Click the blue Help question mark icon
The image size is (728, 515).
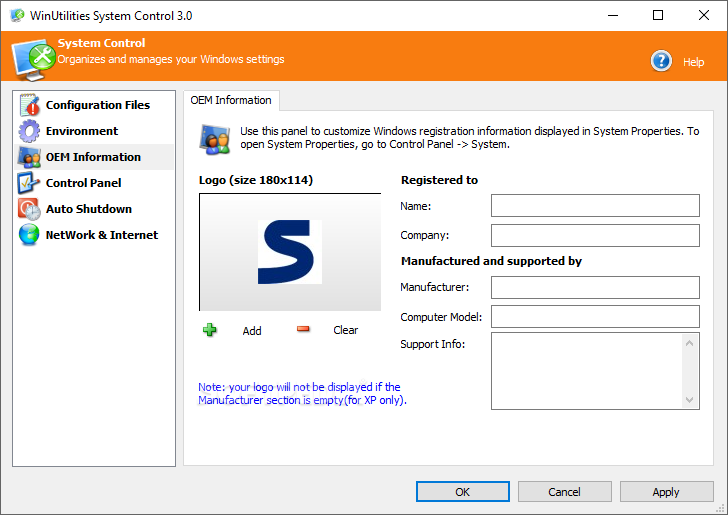(x=661, y=61)
